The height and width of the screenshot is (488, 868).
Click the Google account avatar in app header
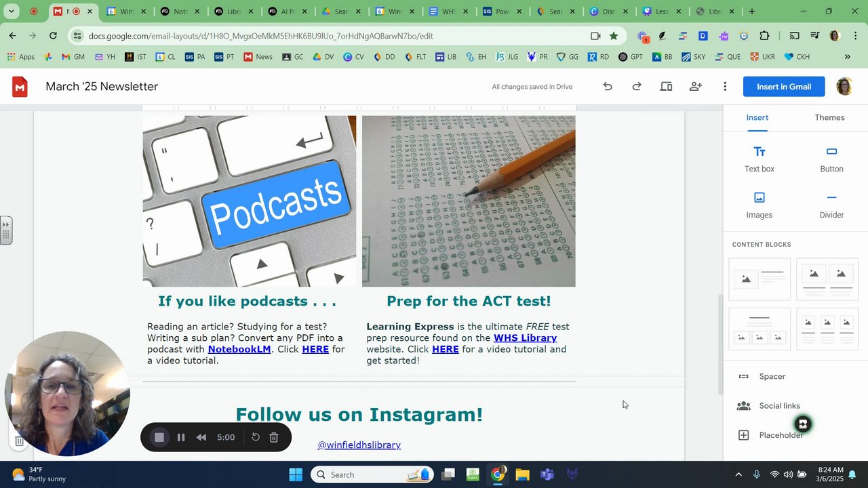844,86
